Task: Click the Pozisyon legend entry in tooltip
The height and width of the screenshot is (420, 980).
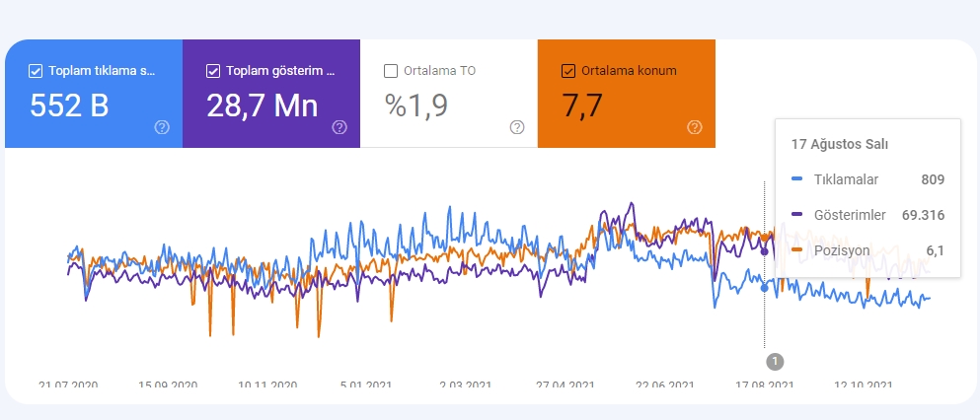Action: (842, 250)
